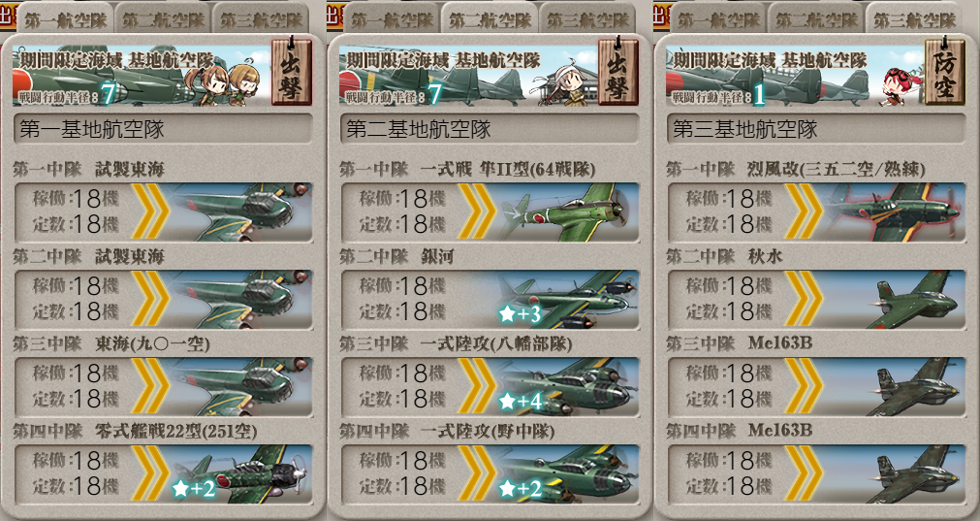Select the 秋水 rocket fighter image

914,300
